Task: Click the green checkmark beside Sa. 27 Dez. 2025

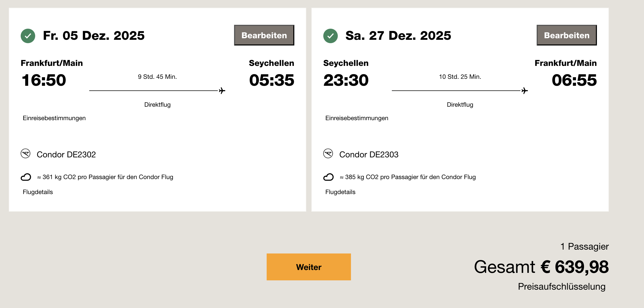Action: click(x=330, y=36)
